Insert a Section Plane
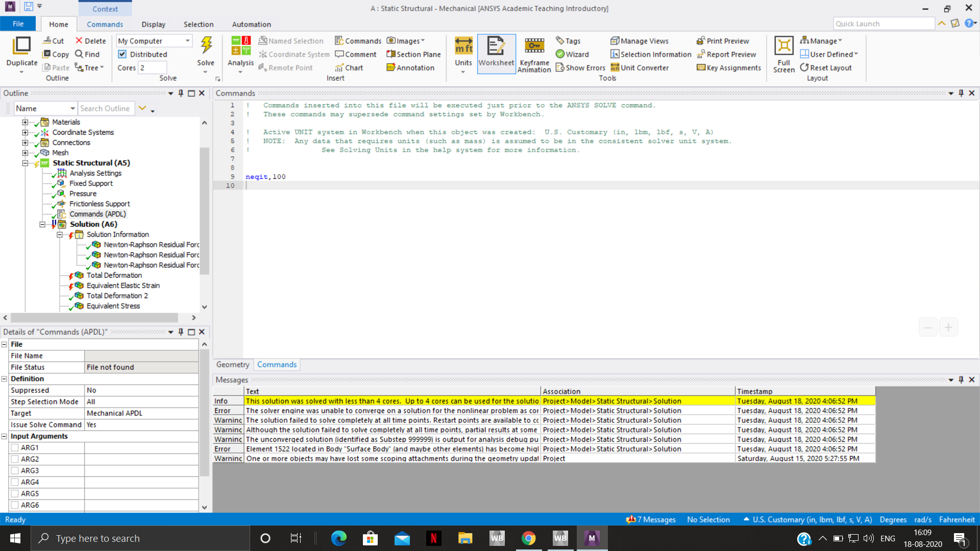Image resolution: width=980 pixels, height=551 pixels. (413, 54)
